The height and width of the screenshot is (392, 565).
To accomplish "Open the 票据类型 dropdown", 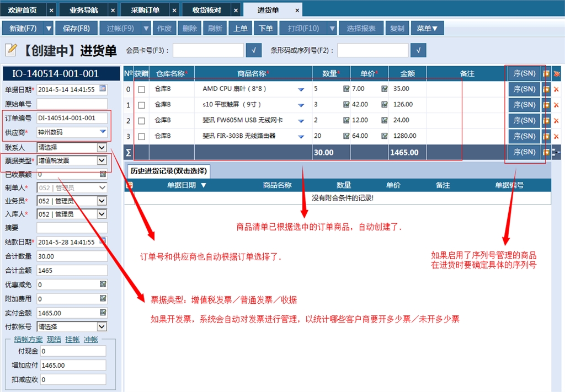I will [101, 160].
